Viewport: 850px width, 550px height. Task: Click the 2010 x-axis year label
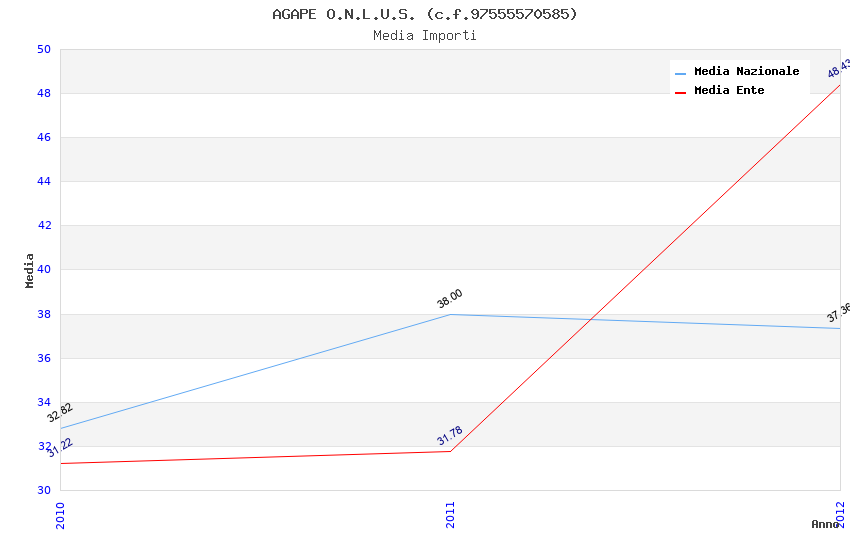[x=60, y=515]
